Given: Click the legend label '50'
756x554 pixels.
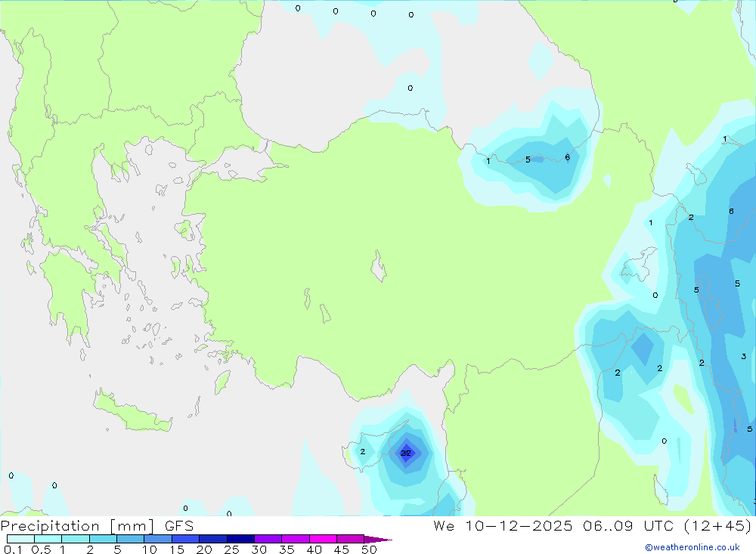Looking at the screenshot, I should pyautogui.click(x=369, y=549).
